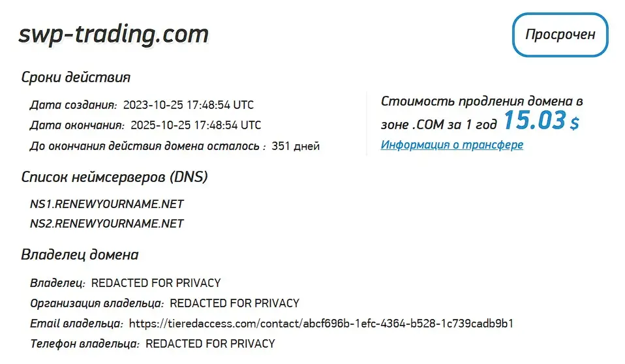This screenshot has height=364, width=625.
Task: Select the "Владелец домена" section heading
Action: (80, 254)
